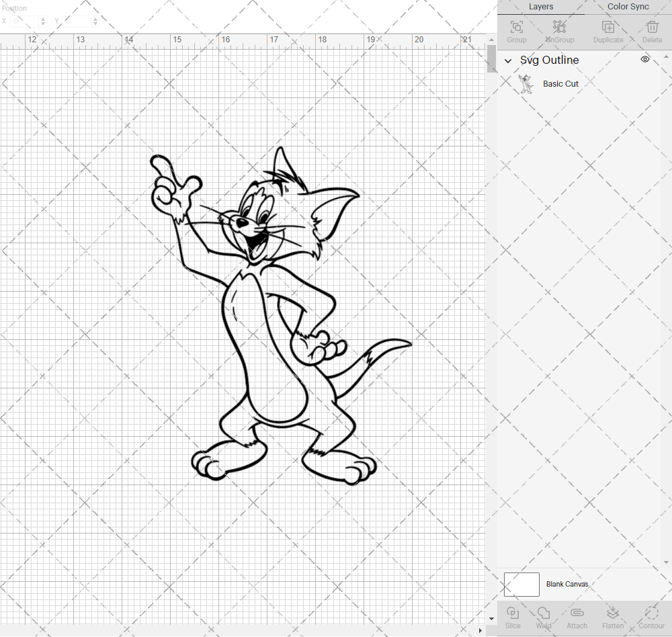Click the Basic Cut layer thumbnail

tap(527, 83)
